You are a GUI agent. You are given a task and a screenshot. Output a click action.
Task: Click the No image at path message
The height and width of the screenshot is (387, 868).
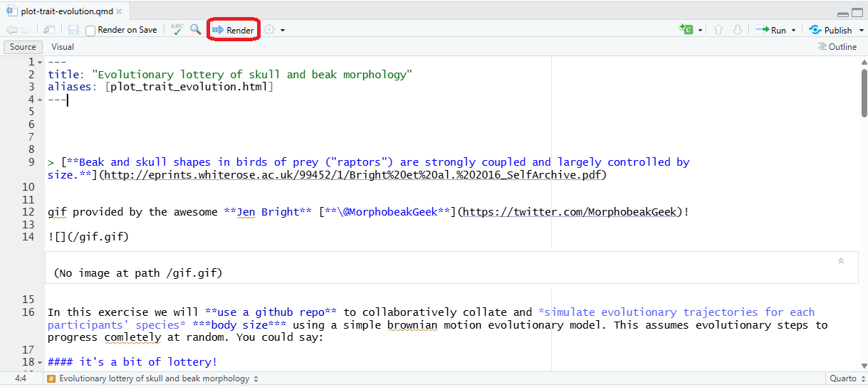[x=138, y=273]
